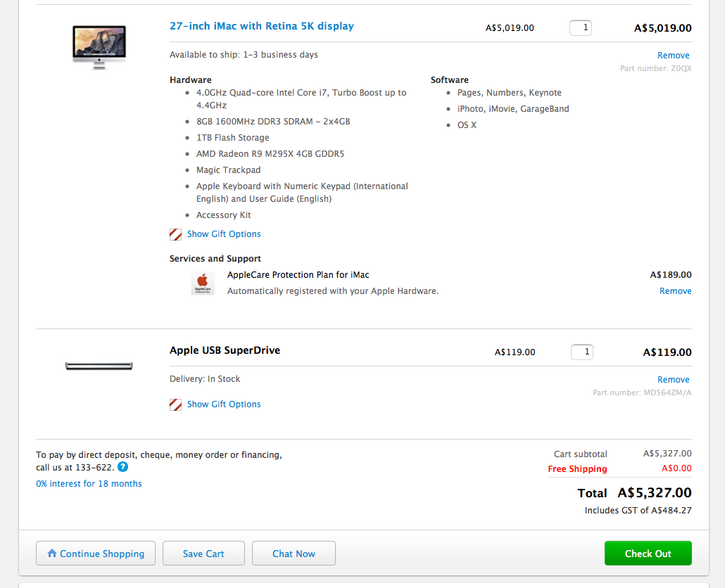This screenshot has height=588, width=725.
Task: Click the home icon in Continue Shopping
Action: point(52,554)
